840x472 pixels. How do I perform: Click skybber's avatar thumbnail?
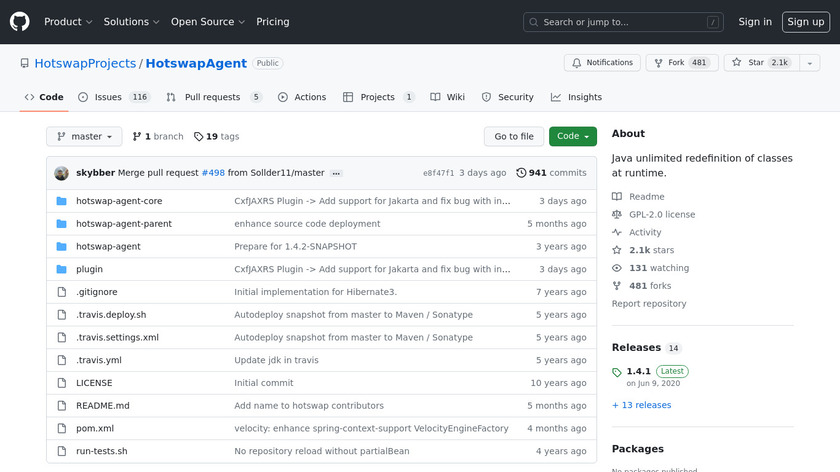[62, 173]
